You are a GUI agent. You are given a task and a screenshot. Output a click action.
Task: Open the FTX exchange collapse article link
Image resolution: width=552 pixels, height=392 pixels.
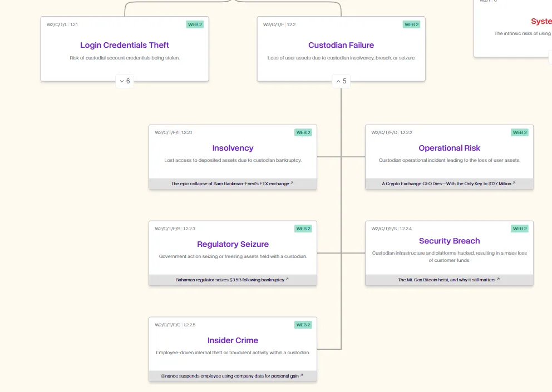click(x=233, y=183)
